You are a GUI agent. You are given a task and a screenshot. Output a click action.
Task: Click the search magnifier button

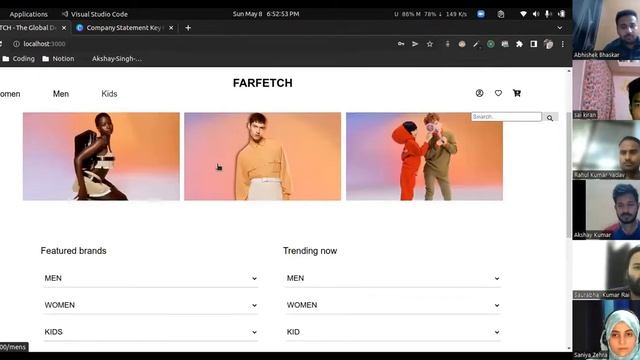click(x=550, y=118)
